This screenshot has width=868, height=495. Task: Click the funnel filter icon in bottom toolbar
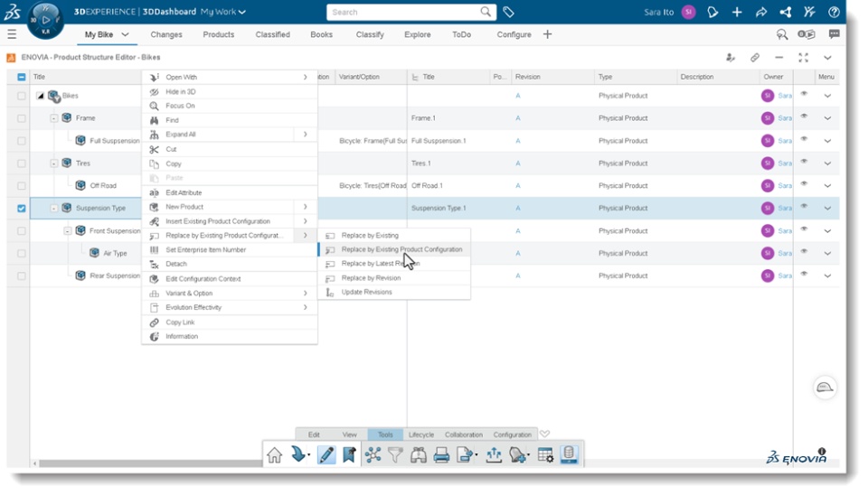[395, 454]
